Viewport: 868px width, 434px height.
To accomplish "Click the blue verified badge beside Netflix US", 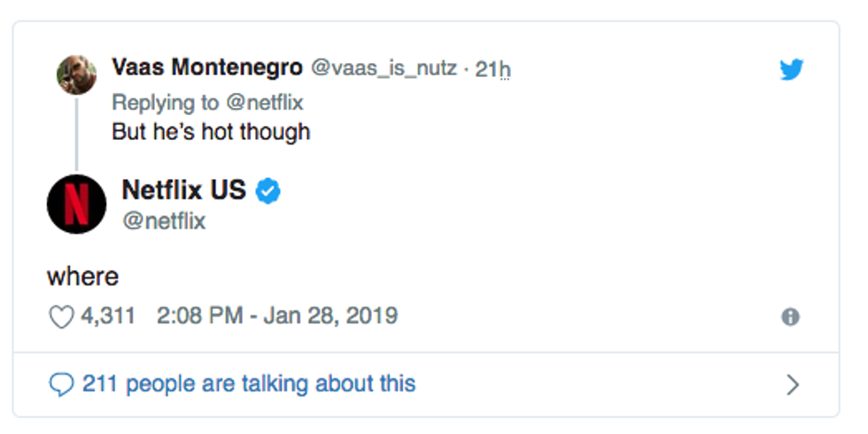I will [x=268, y=190].
